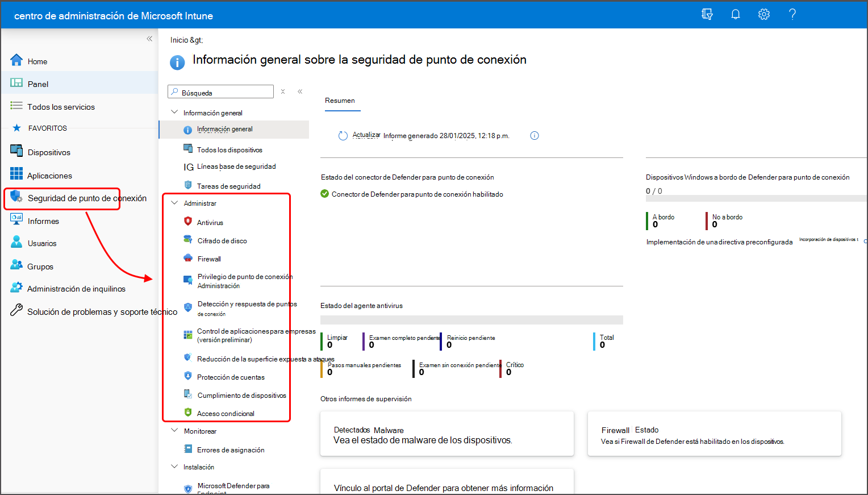Viewport: 868px width, 495px height.
Task: Open settings gear in header
Action: click(764, 15)
